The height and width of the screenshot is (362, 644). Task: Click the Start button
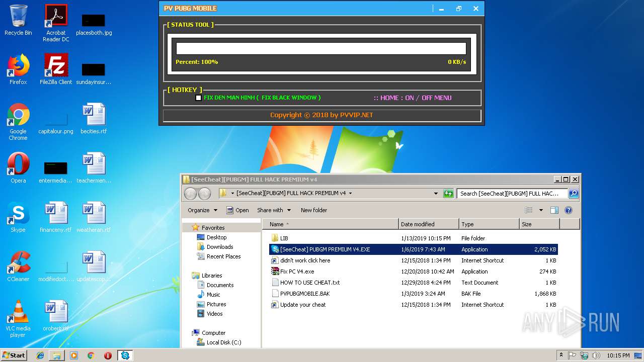click(14, 355)
